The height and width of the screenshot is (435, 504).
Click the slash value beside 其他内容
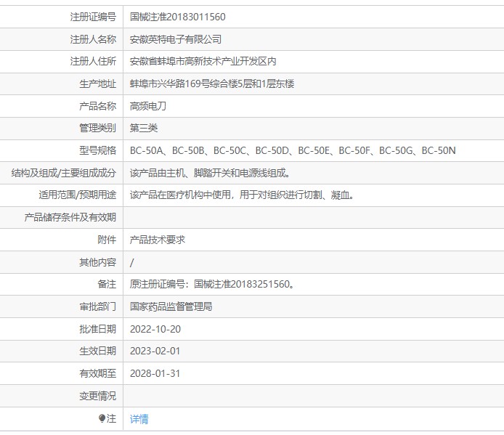click(x=131, y=263)
